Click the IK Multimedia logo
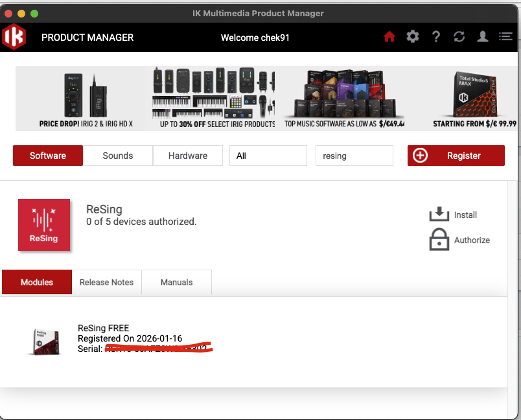Viewport: 521px width, 420px height. (x=14, y=37)
